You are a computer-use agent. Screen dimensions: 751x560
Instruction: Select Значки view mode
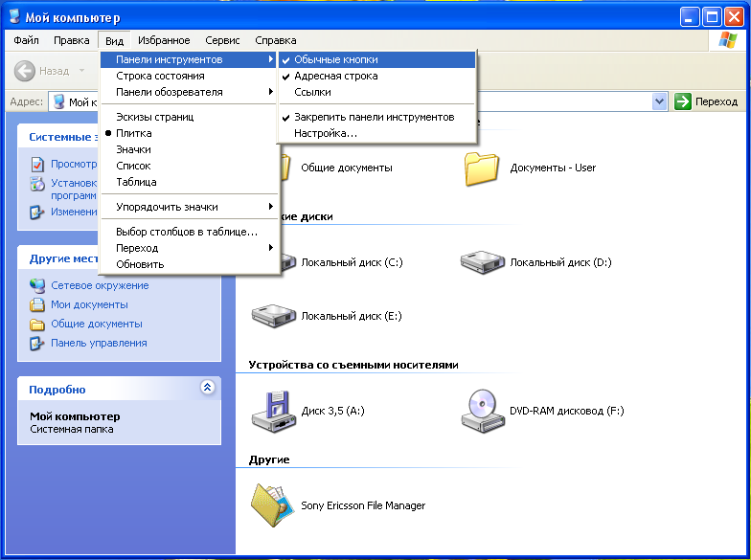tap(189, 149)
